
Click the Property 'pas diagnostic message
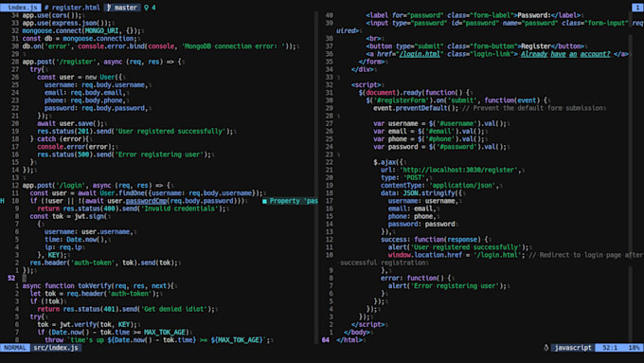tap(294, 201)
